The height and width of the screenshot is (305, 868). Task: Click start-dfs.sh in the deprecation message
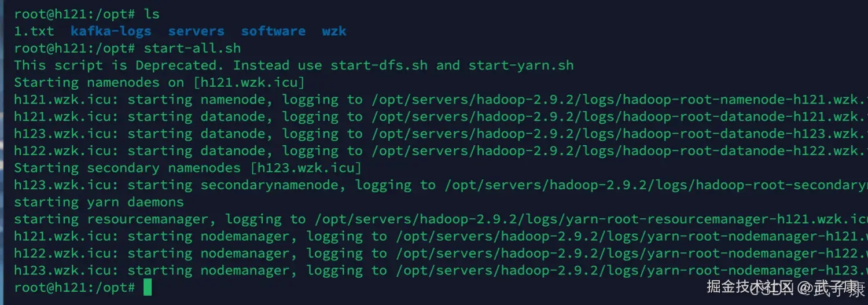click(x=379, y=65)
